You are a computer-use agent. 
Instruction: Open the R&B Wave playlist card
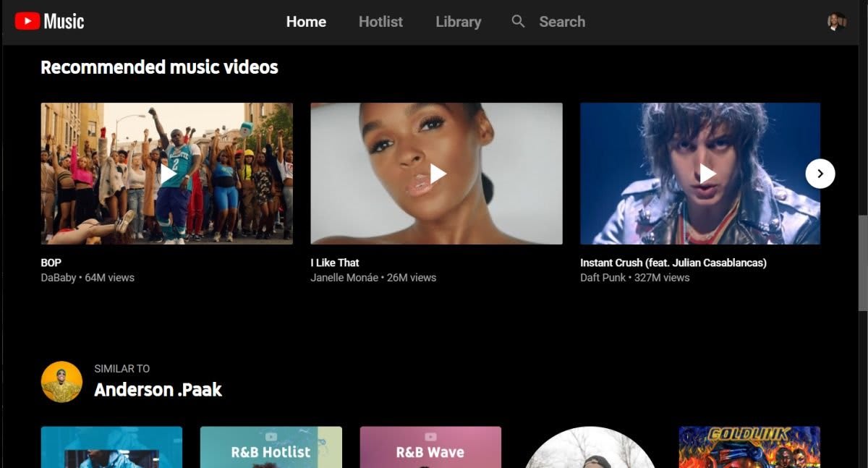click(x=430, y=447)
